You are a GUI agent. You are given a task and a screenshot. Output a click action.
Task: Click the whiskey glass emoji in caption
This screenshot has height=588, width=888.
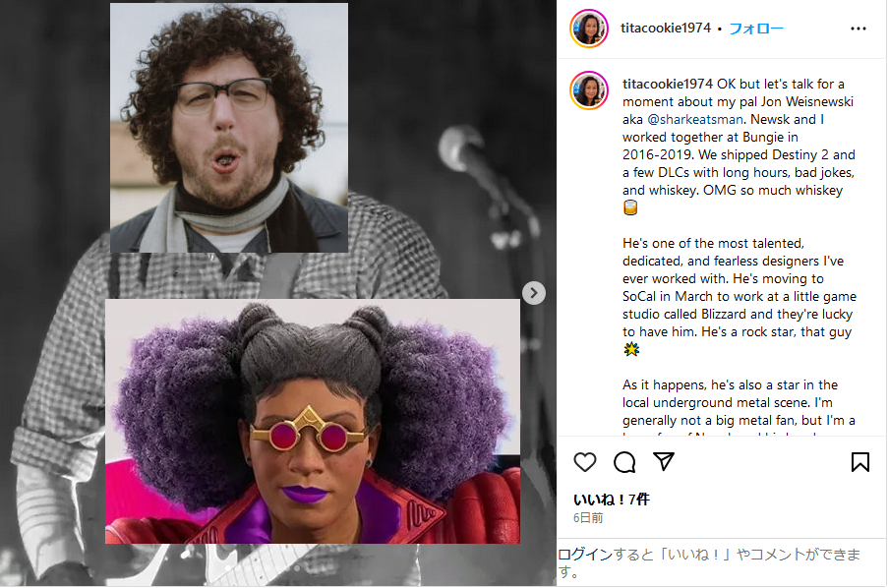point(630,207)
